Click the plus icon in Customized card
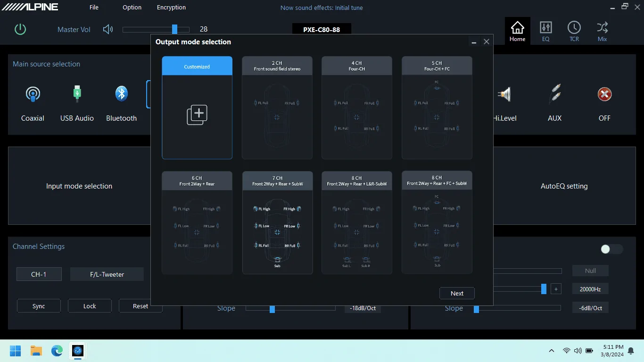644x362 pixels. (x=197, y=115)
